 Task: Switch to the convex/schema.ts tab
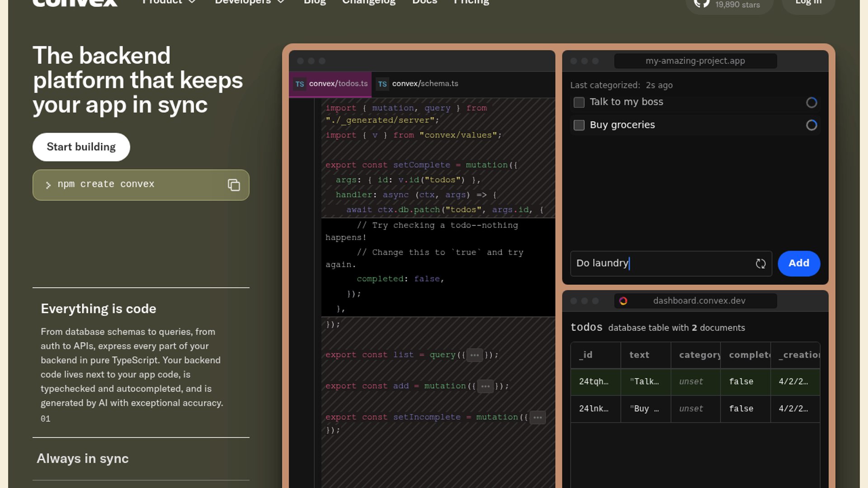pyautogui.click(x=424, y=84)
